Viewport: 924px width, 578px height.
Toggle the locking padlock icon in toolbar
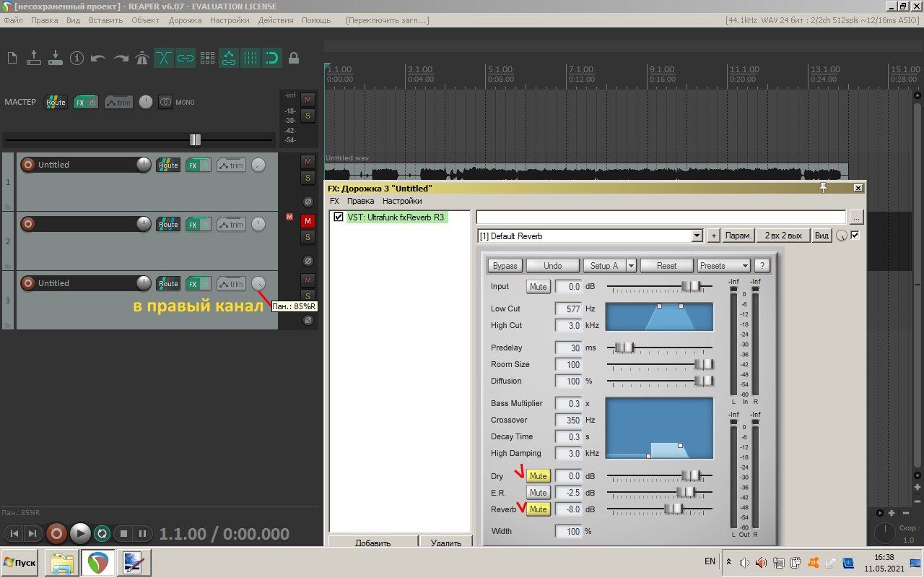(294, 59)
